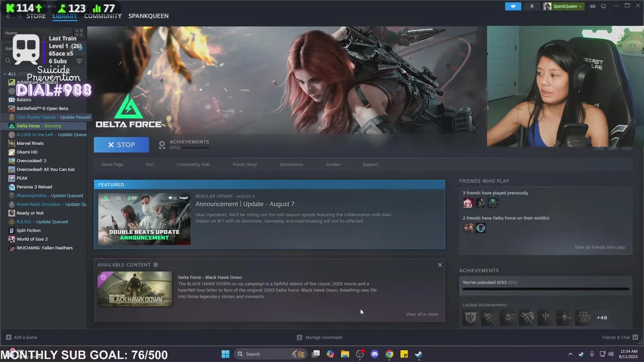Show hidden system tray icons chevron
644x362 pixels.
(570, 354)
